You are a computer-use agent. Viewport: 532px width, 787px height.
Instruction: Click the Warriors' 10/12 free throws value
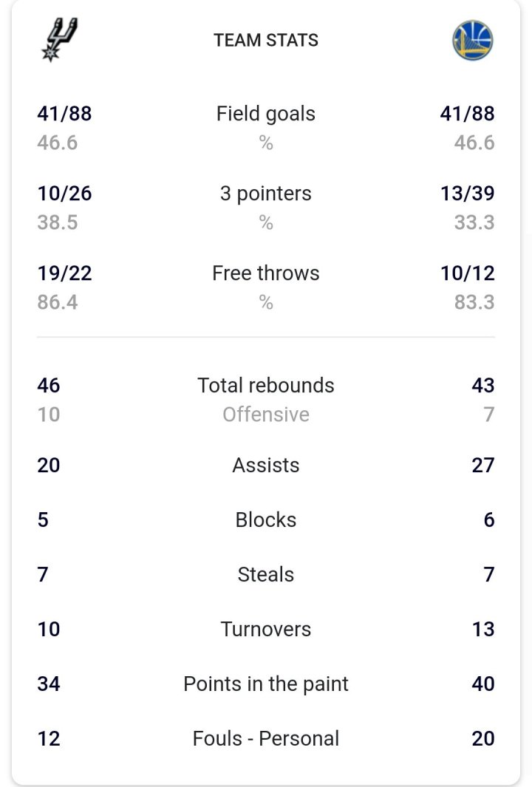pyautogui.click(x=468, y=273)
